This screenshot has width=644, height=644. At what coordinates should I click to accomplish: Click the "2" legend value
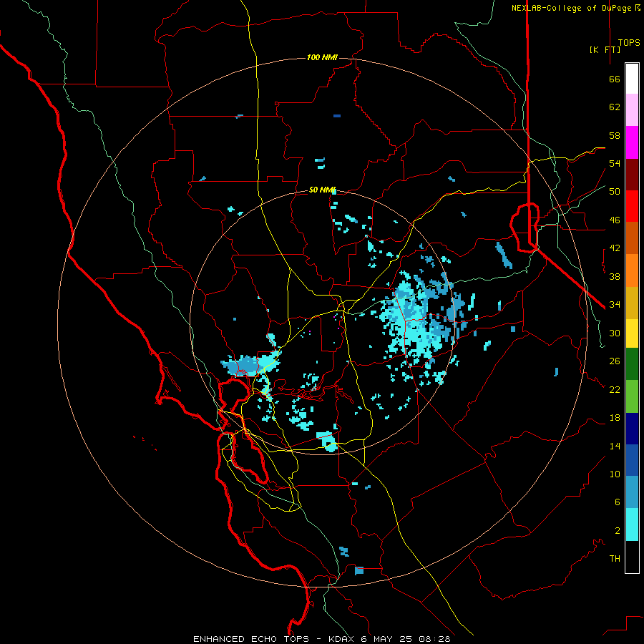(x=617, y=531)
